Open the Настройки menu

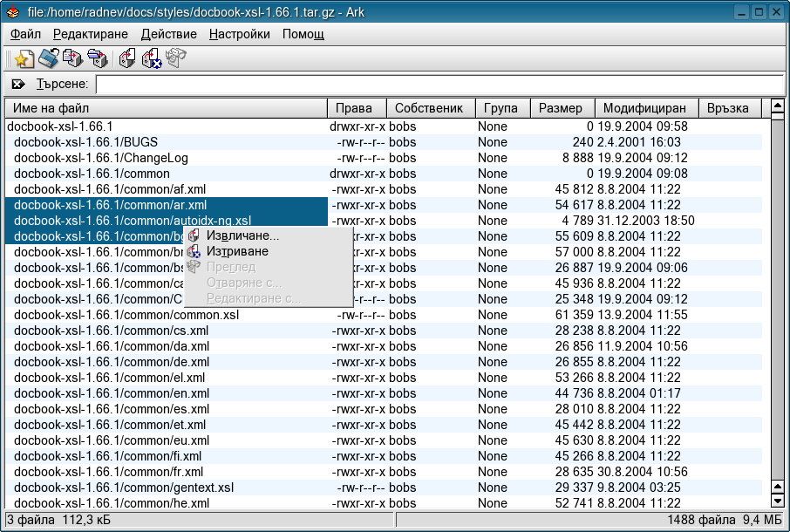pyautogui.click(x=239, y=34)
